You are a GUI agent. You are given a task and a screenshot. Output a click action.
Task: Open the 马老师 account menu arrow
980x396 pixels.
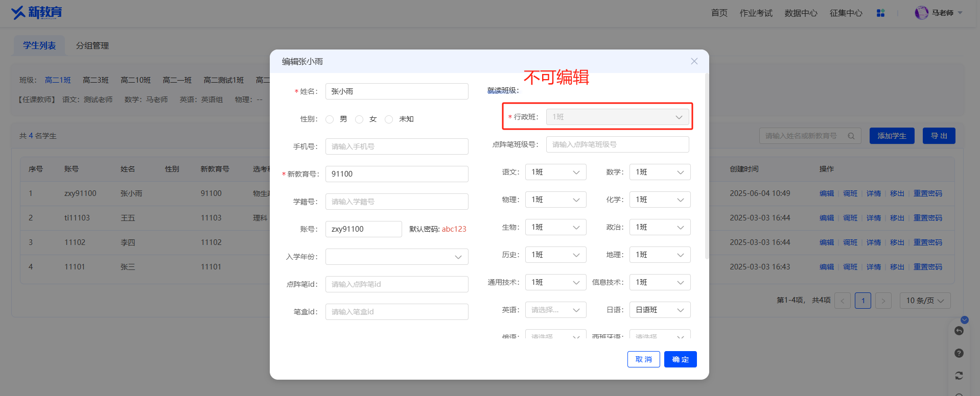960,13
